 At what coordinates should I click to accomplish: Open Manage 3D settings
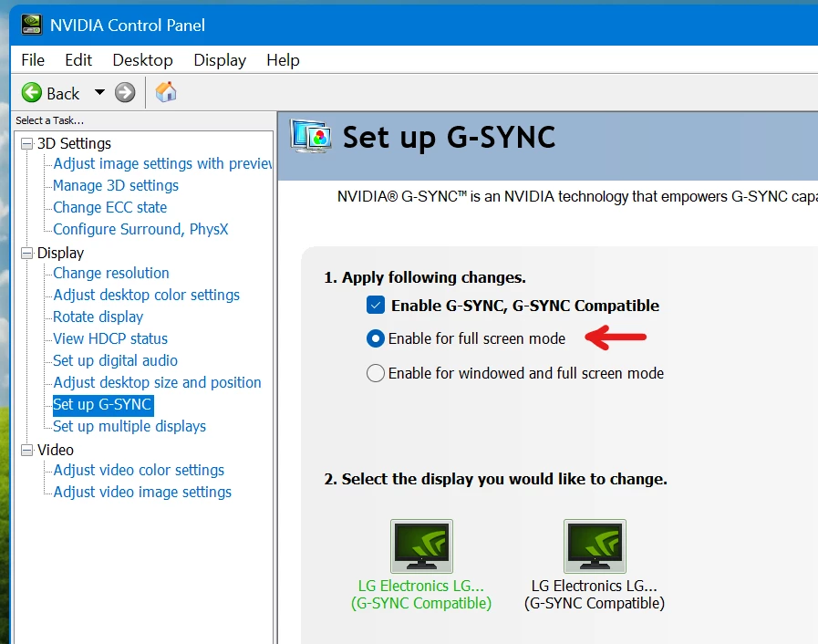point(116,185)
